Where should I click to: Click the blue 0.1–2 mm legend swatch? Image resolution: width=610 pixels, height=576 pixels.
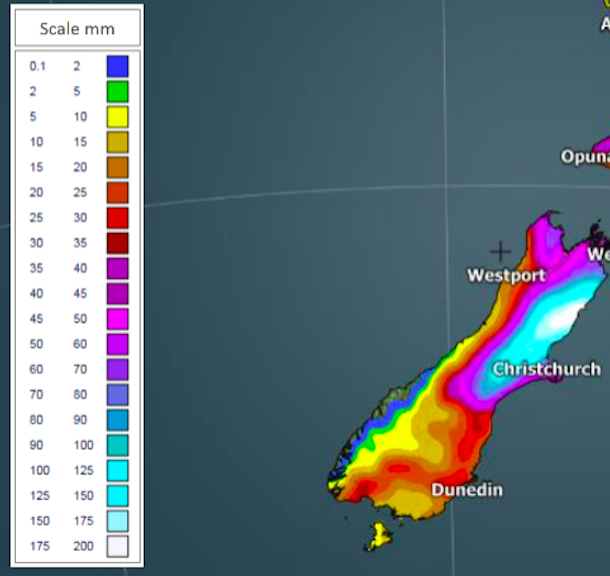click(117, 66)
